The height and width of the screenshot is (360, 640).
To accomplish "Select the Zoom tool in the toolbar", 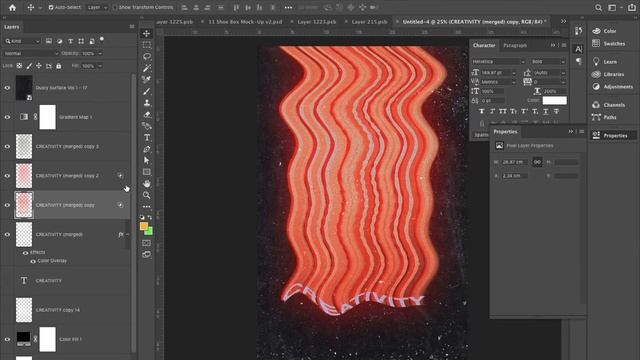I will 147,196.
